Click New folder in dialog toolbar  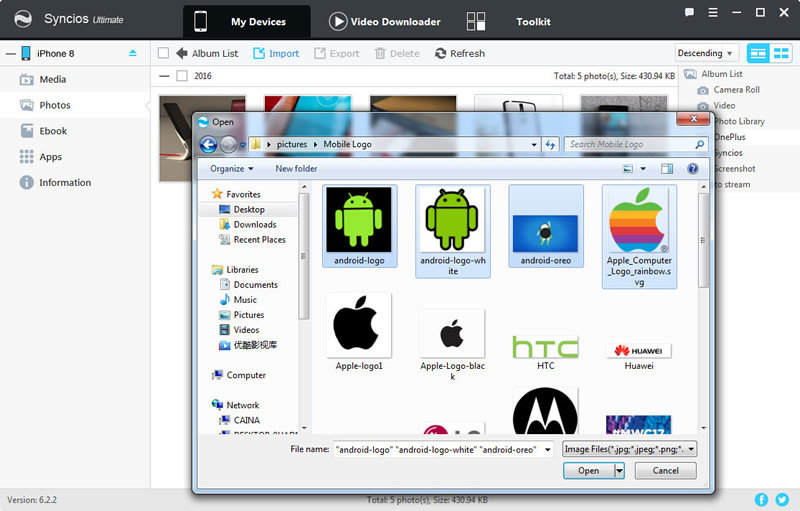296,168
